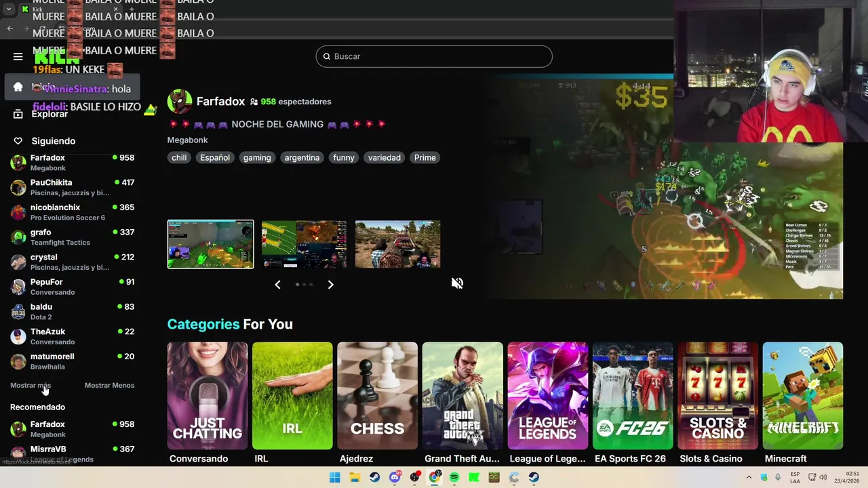Select the argentina tag
The width and height of the screenshot is (868, 488).
click(x=302, y=157)
